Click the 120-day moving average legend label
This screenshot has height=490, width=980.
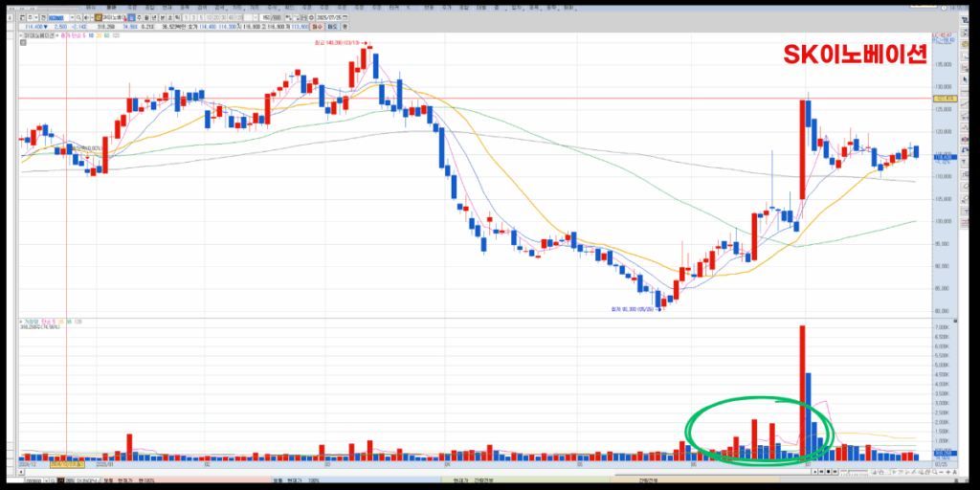116,35
